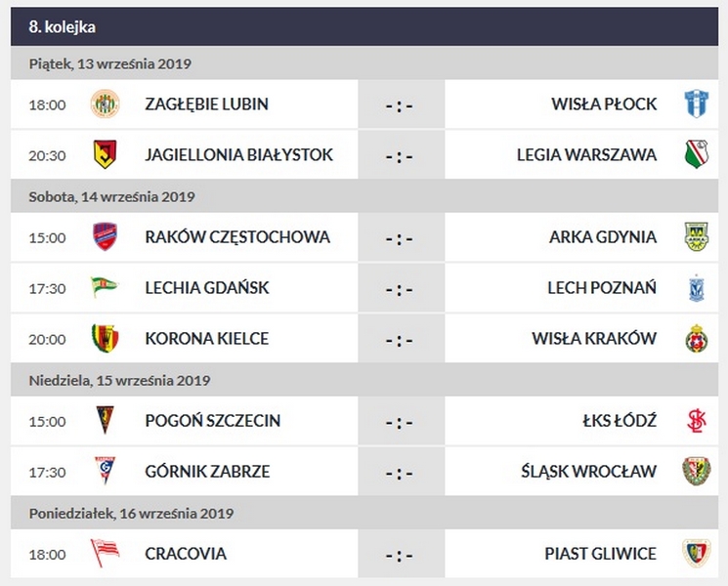
Task: Click the Sobota, 14 września 2019 heading
Action: pyautogui.click(x=111, y=196)
